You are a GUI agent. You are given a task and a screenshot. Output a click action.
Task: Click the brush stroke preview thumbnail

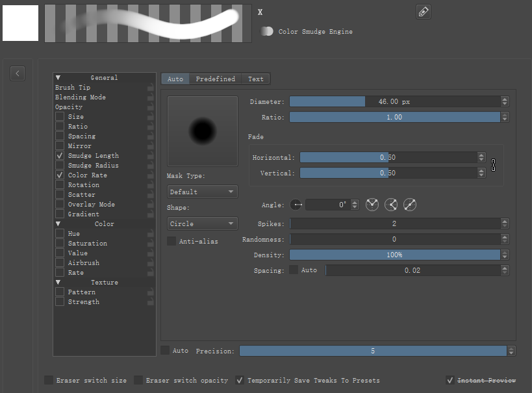(x=147, y=23)
